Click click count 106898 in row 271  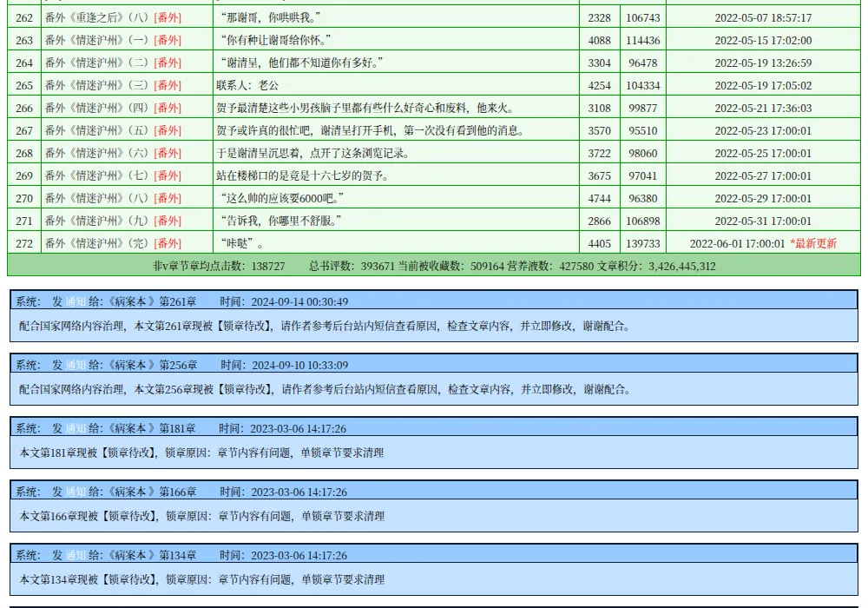coord(643,221)
